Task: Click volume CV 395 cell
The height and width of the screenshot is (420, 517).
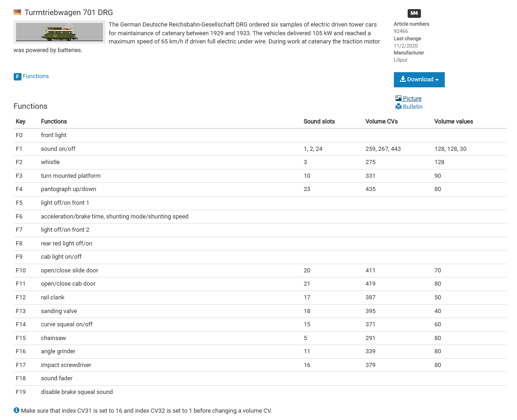Action: 370,311
